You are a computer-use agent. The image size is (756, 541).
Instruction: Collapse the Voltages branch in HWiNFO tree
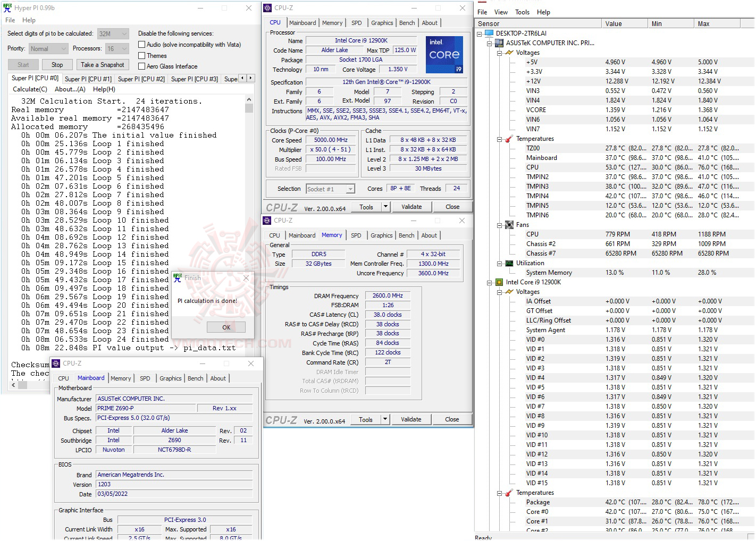tap(499, 53)
